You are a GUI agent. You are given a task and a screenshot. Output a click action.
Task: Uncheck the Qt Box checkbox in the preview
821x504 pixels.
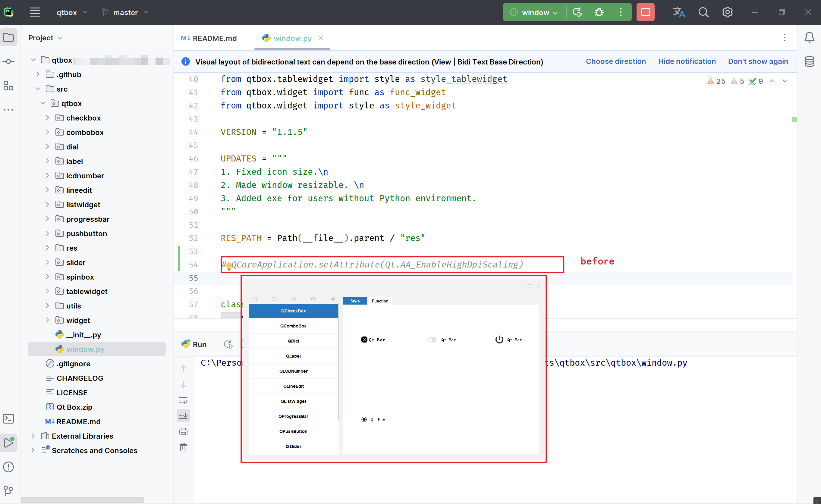tap(364, 339)
